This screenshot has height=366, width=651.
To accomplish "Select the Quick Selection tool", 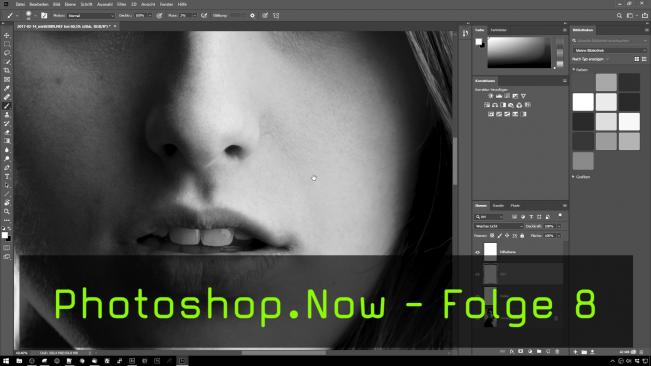I will click(x=7, y=62).
